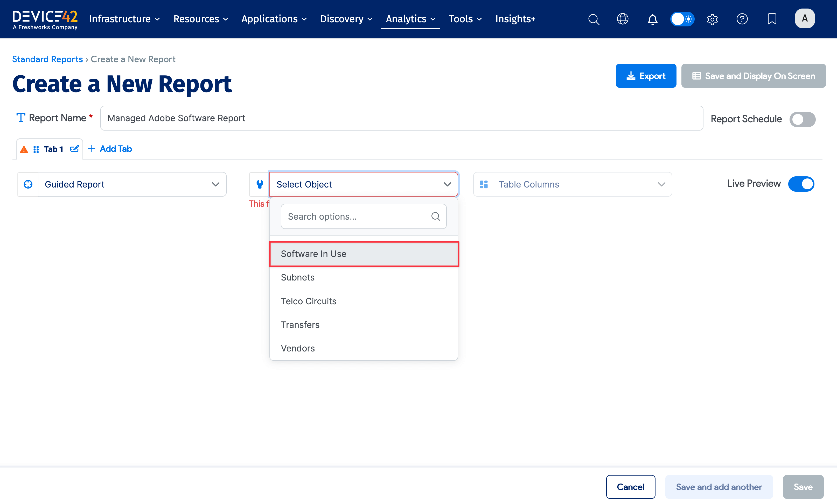Open the settings gear icon

pyautogui.click(x=712, y=19)
